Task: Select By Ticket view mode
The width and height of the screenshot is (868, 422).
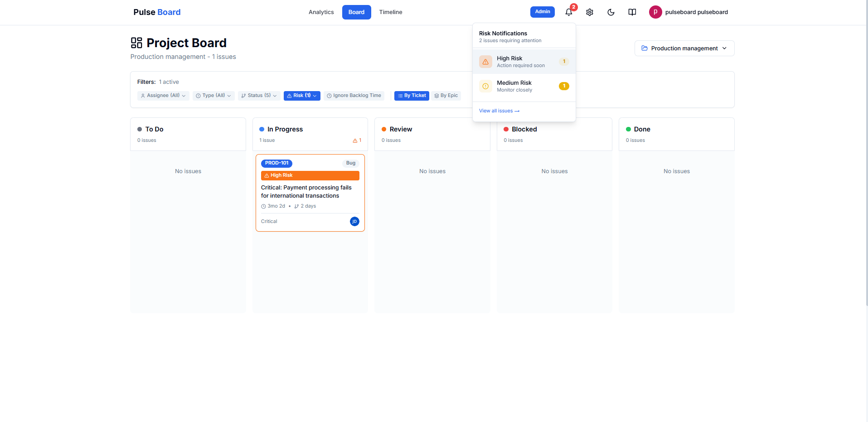Action: (412, 96)
